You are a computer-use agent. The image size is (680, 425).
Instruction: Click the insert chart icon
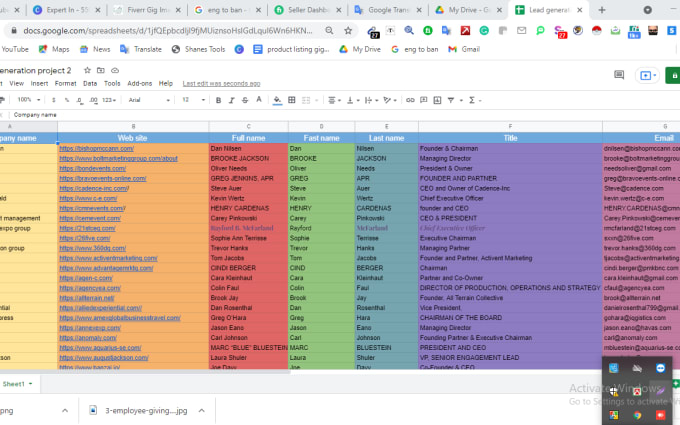pyautogui.click(x=437, y=100)
